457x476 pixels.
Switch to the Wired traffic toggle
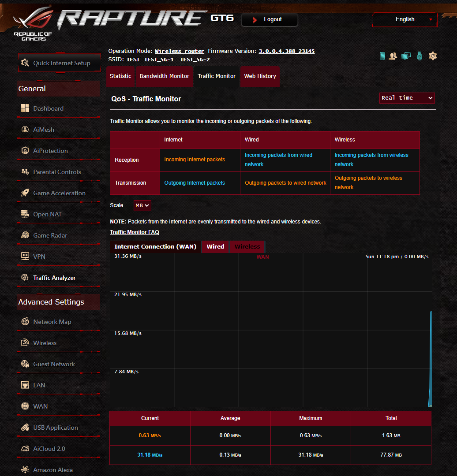point(215,246)
